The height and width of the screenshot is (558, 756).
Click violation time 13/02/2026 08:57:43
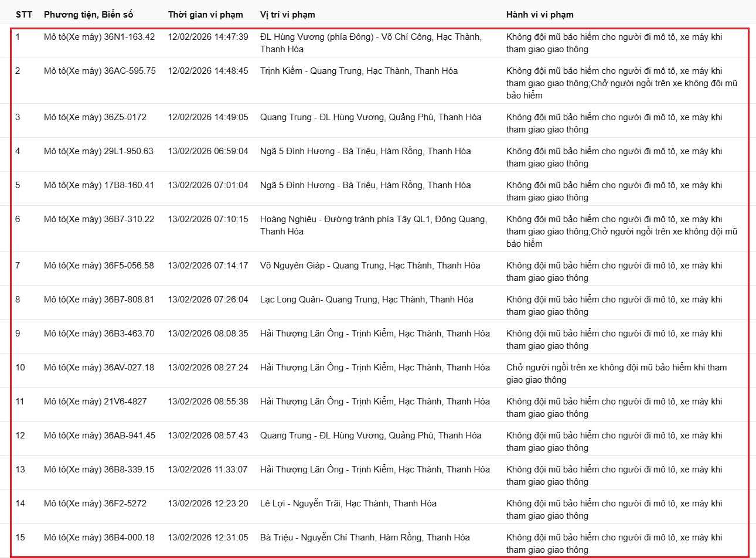click(x=207, y=435)
